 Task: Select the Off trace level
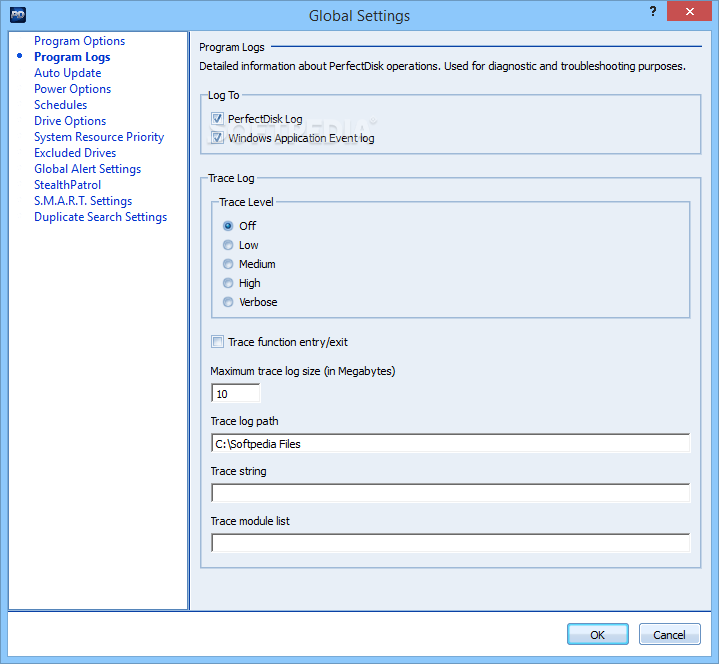(227, 226)
